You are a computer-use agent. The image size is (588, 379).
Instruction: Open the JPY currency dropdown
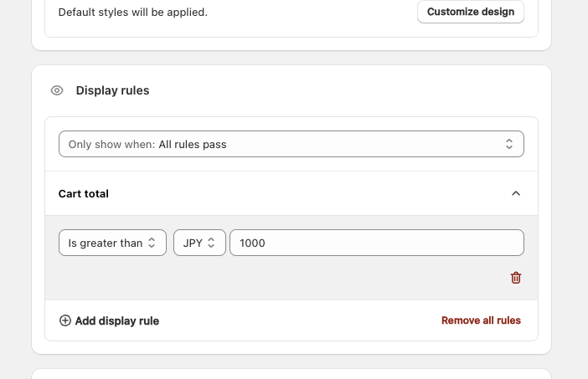coord(199,243)
